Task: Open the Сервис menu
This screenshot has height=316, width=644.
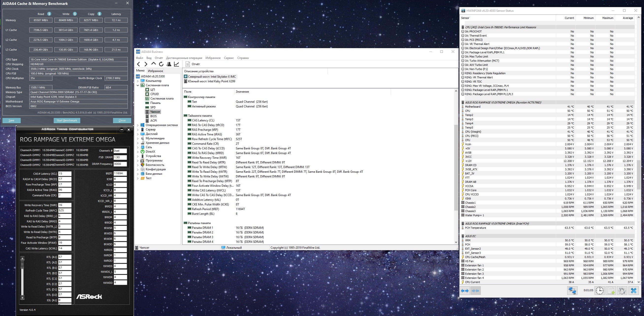Action: coord(229,58)
